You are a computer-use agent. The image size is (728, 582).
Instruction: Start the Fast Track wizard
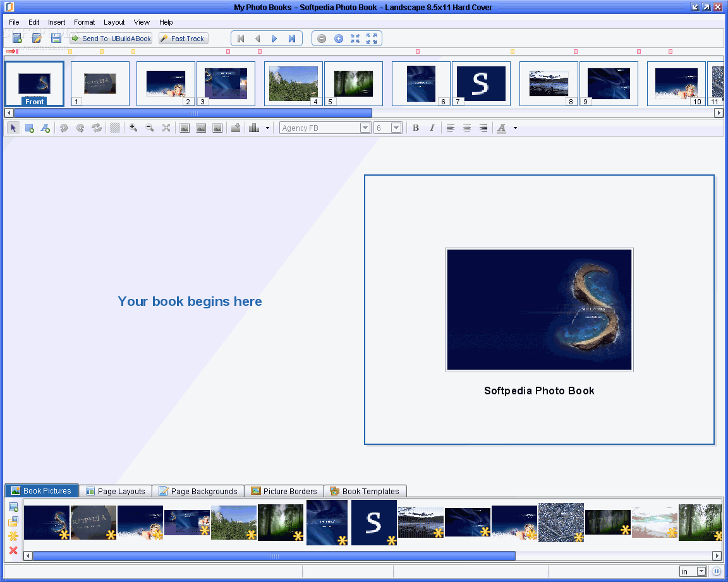click(183, 39)
